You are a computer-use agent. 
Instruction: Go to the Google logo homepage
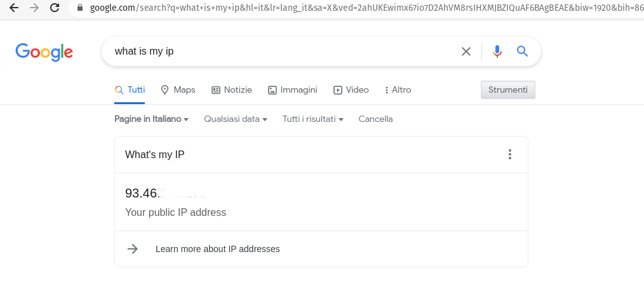click(44, 52)
